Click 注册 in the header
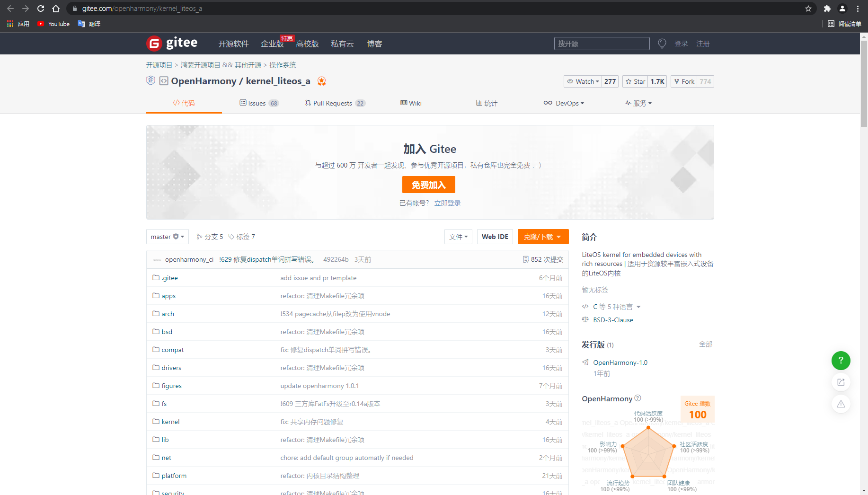Screen dimensions: 868x495 point(703,44)
